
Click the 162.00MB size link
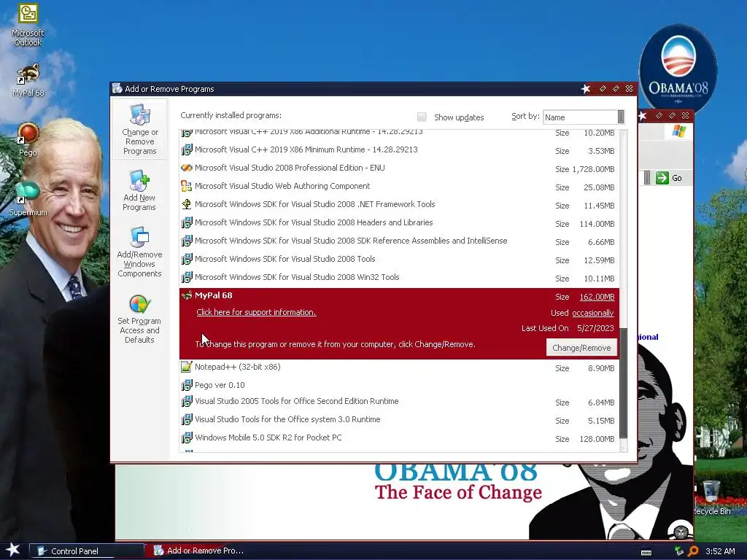[x=597, y=297]
